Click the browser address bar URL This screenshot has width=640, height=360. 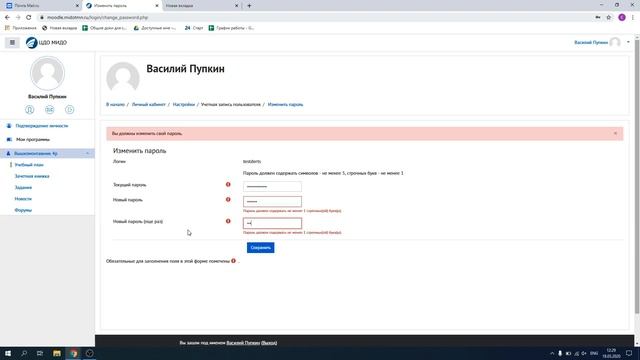click(98, 18)
